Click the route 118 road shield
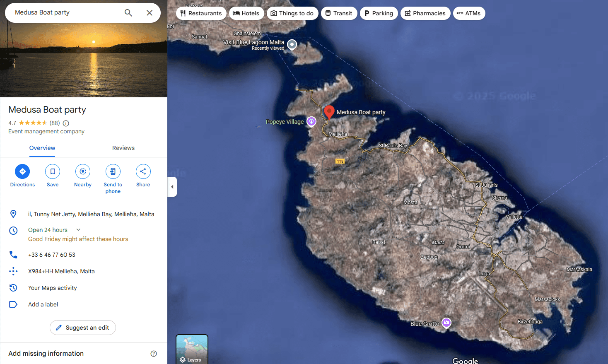Image resolution: width=608 pixels, height=364 pixels. point(340,161)
